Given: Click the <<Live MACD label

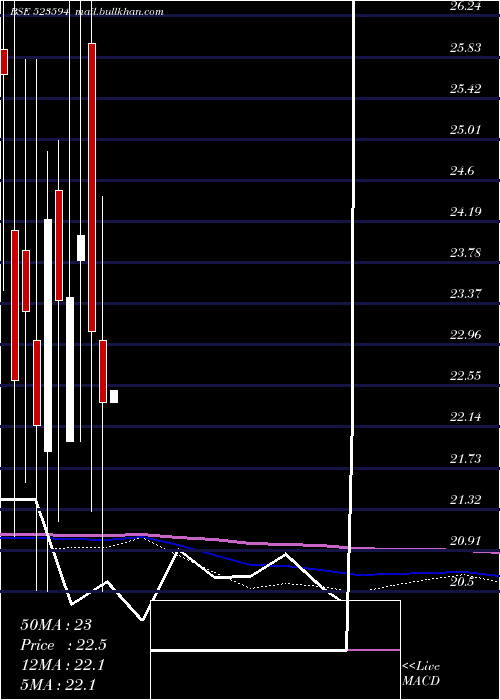Looking at the screenshot, I should tap(421, 673).
